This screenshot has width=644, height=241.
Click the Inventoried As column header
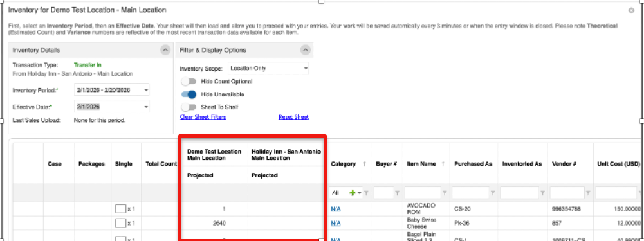(x=522, y=164)
